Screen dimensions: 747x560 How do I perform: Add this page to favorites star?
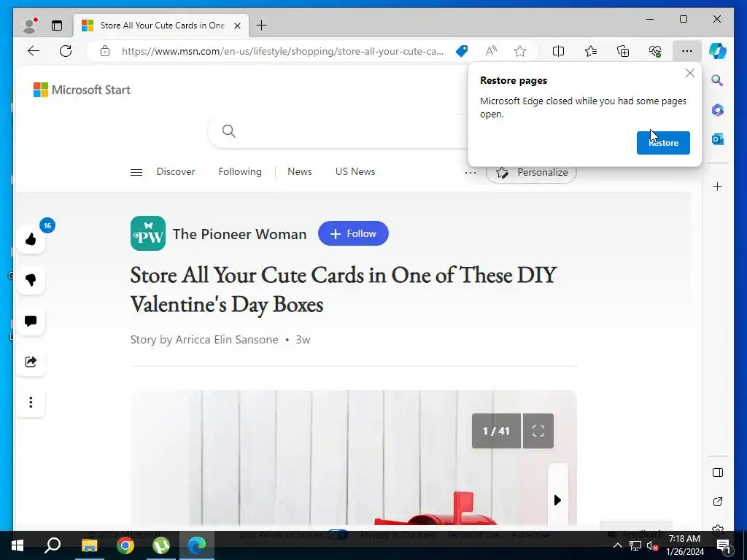pos(520,51)
